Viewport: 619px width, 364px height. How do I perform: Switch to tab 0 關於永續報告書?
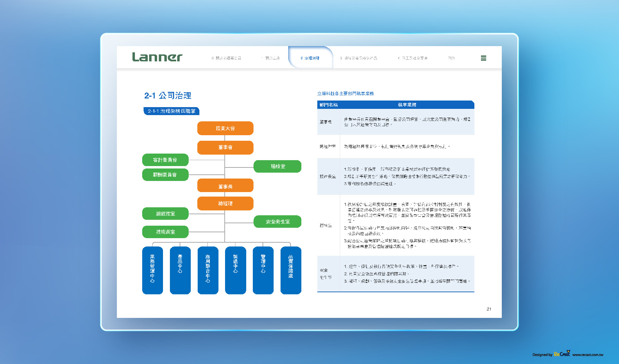(x=226, y=58)
